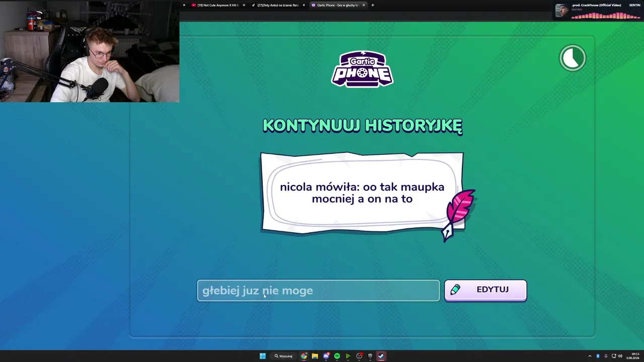Open Steam from the taskbar
The width and height of the screenshot is (644, 362).
point(381,356)
